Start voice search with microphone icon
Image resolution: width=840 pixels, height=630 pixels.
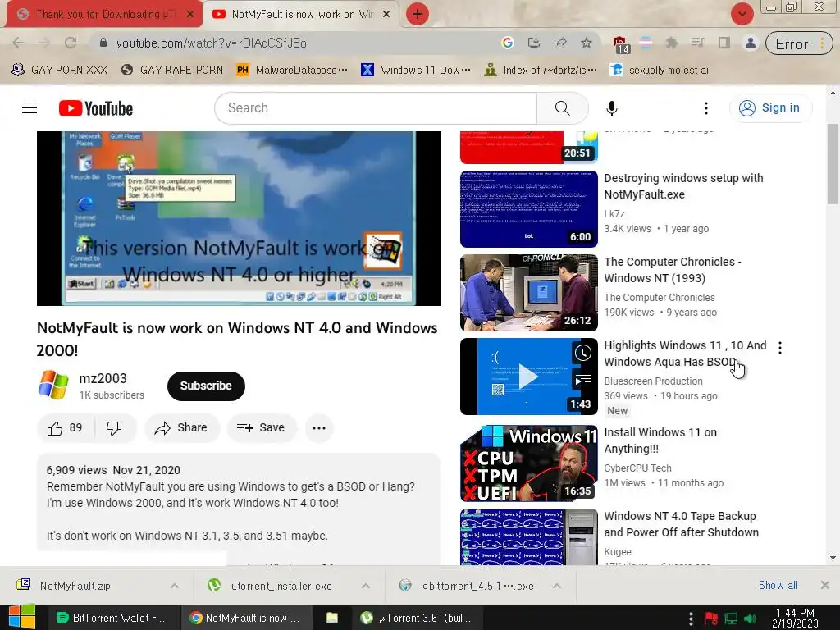coord(611,108)
